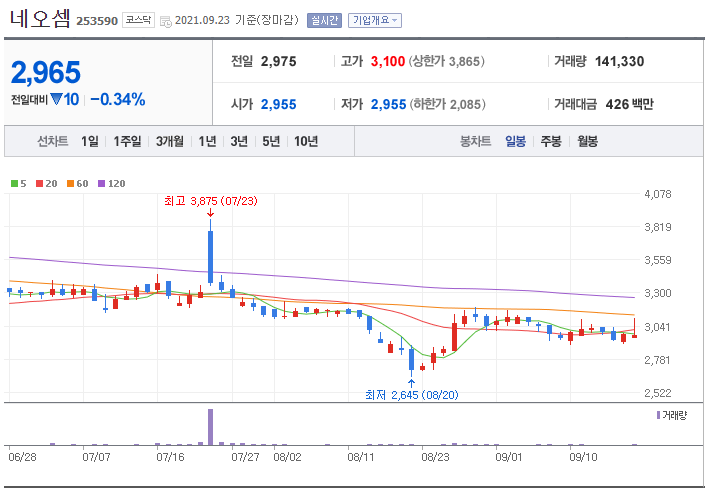Click the 최고 3,875 (07/23) annotation
This screenshot has width=705, height=488.
(x=210, y=201)
